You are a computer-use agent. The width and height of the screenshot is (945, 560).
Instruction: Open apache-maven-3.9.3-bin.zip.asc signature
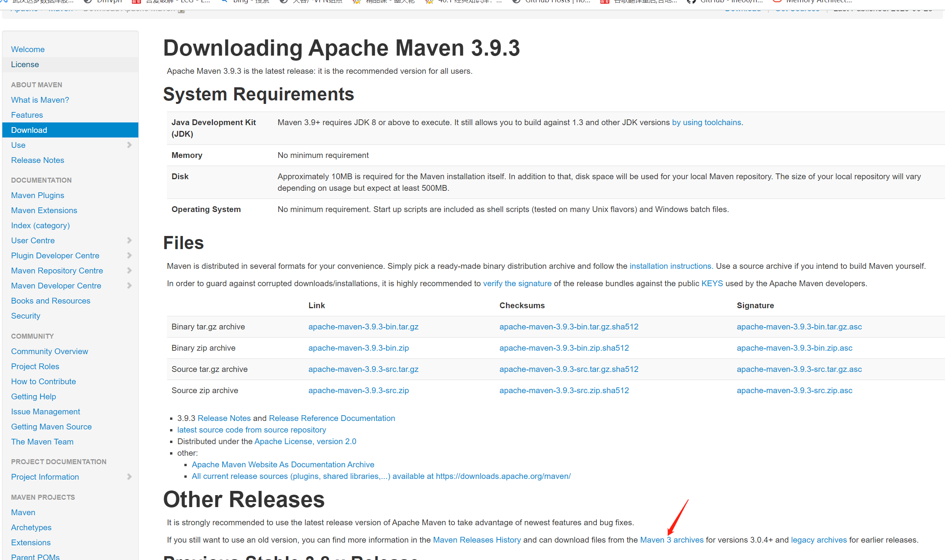pyautogui.click(x=794, y=348)
